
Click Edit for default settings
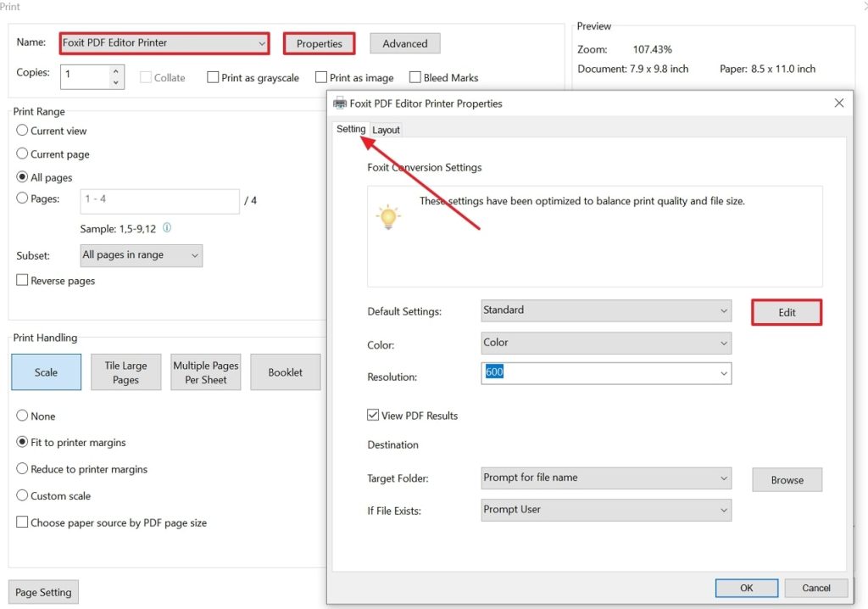pyautogui.click(x=787, y=312)
